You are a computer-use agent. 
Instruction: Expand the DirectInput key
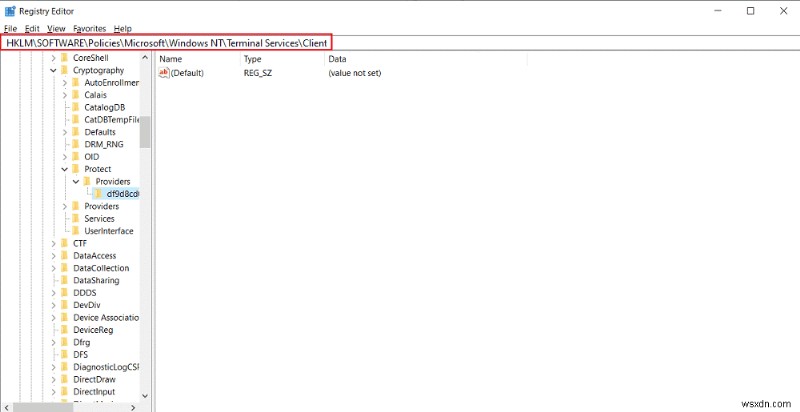tap(54, 392)
